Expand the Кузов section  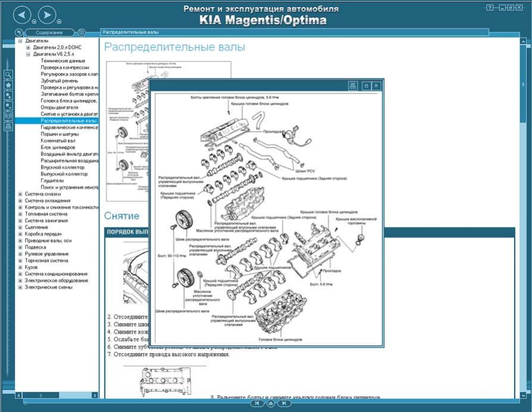tap(20, 267)
